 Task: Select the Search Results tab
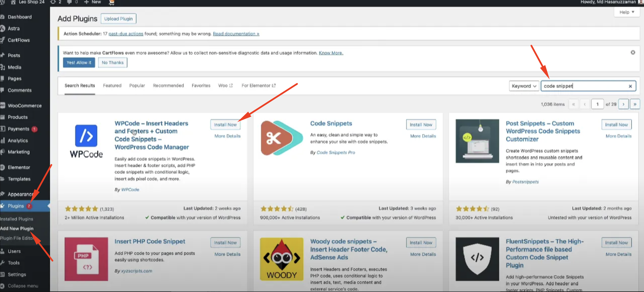(x=80, y=85)
